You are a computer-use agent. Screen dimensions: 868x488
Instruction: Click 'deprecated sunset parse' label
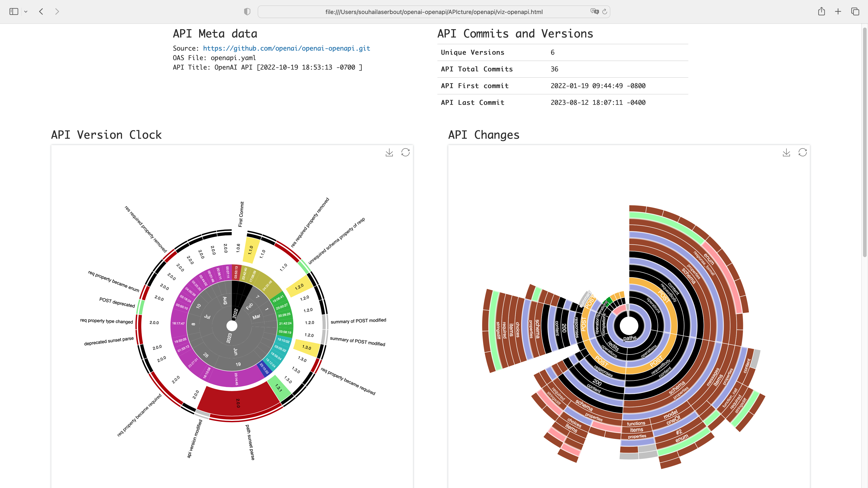[x=109, y=341]
